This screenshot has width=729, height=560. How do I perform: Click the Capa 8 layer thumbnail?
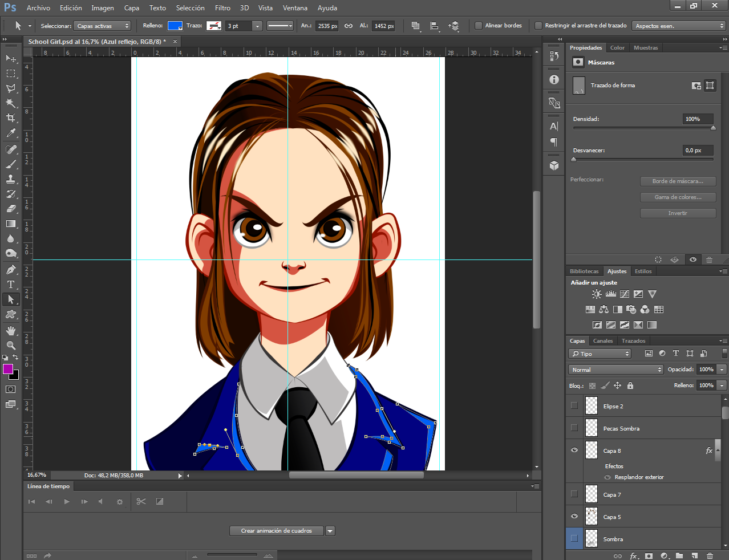pyautogui.click(x=592, y=451)
